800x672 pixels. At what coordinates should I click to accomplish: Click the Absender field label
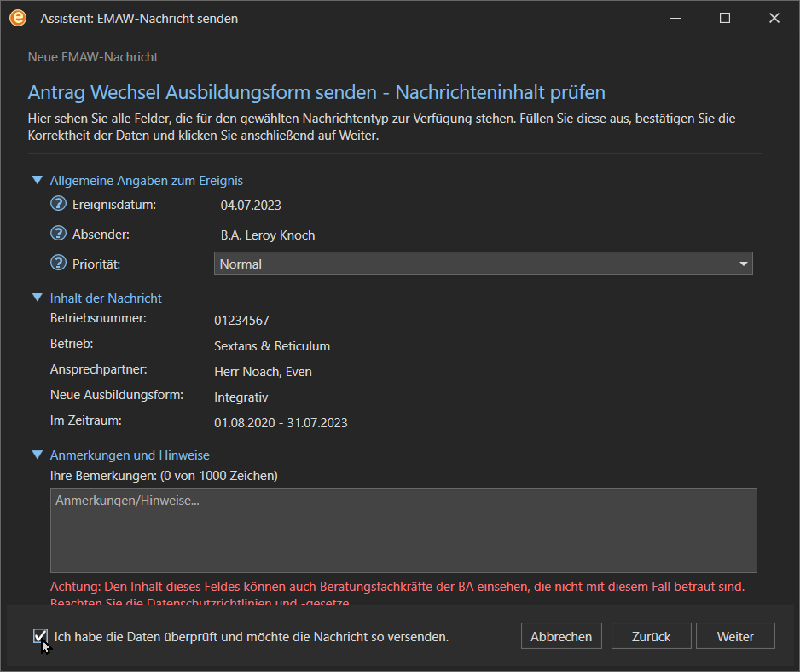101,235
